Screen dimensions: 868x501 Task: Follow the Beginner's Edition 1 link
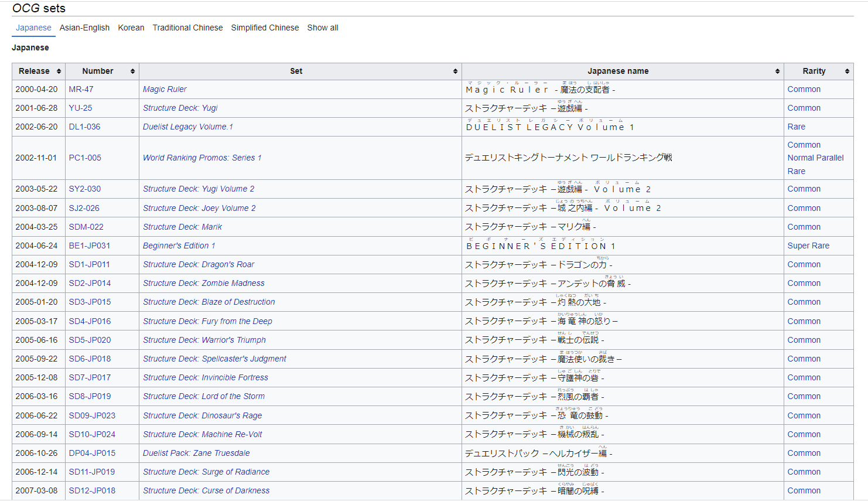tap(179, 246)
